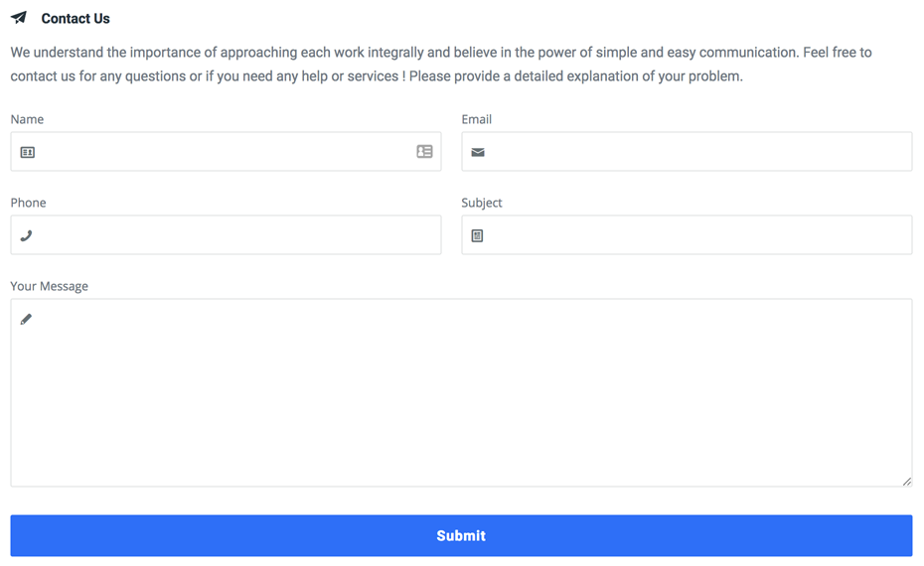Open the contact autofill icon in Name field
The height and width of the screenshot is (566, 924).
pyautogui.click(x=424, y=151)
